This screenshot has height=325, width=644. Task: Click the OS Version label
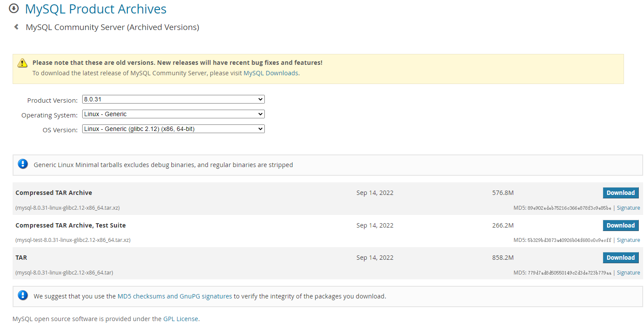60,130
